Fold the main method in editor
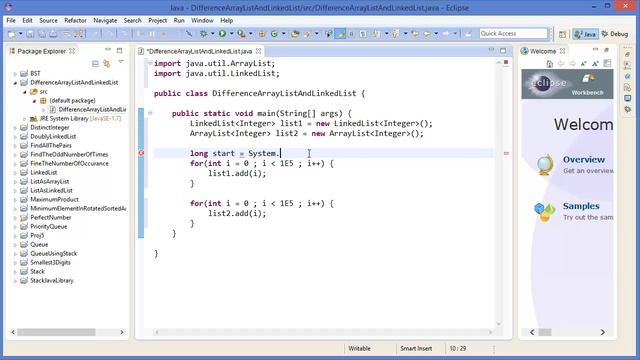Image resolution: width=640 pixels, height=360 pixels. tap(150, 113)
